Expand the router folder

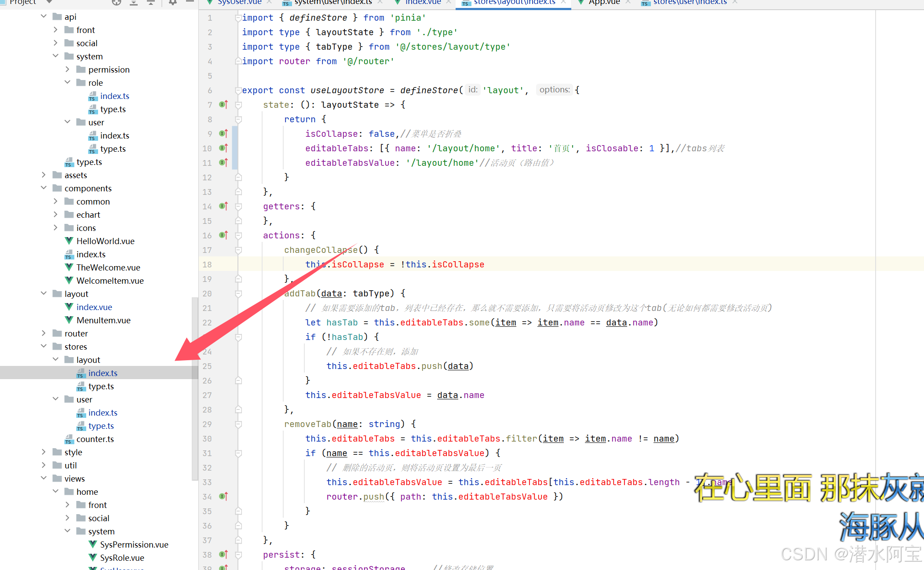coord(44,333)
